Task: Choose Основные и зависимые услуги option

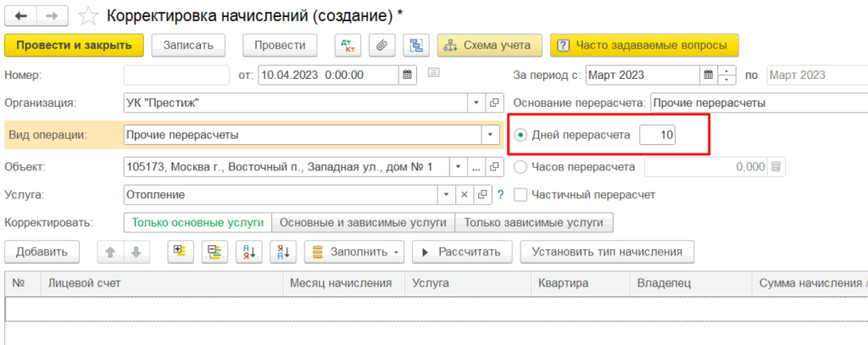Action: coord(363,223)
